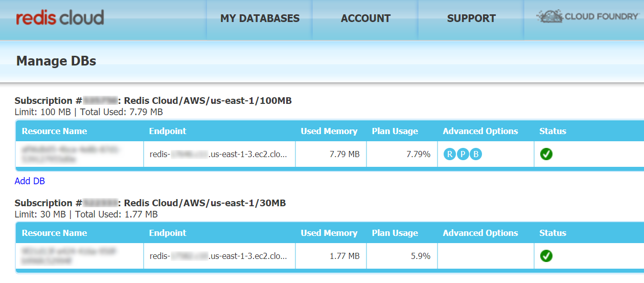Click the 7.79% plan usage value
The height and width of the screenshot is (283, 644).
[x=418, y=154]
